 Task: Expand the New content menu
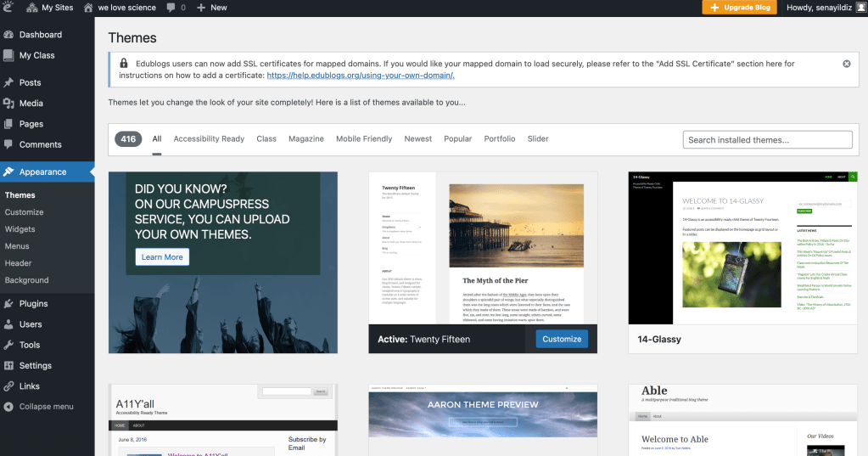(x=212, y=8)
